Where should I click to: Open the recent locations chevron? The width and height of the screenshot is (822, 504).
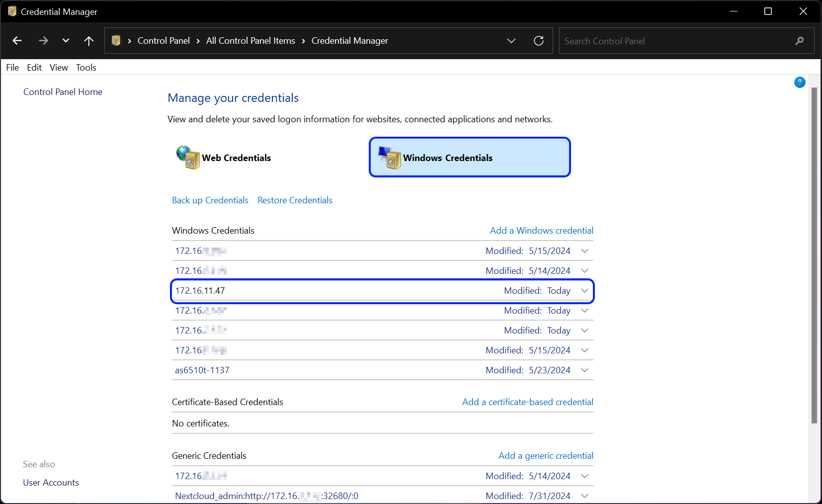click(x=66, y=41)
